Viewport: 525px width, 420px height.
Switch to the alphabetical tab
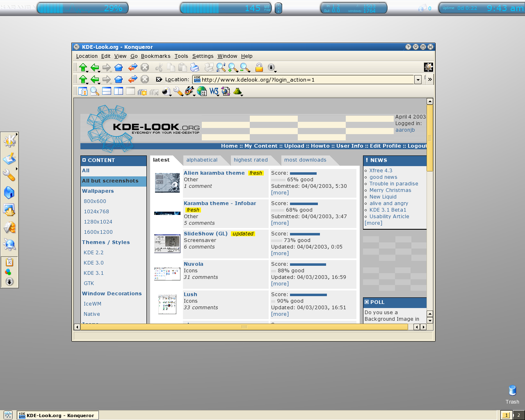(x=202, y=160)
